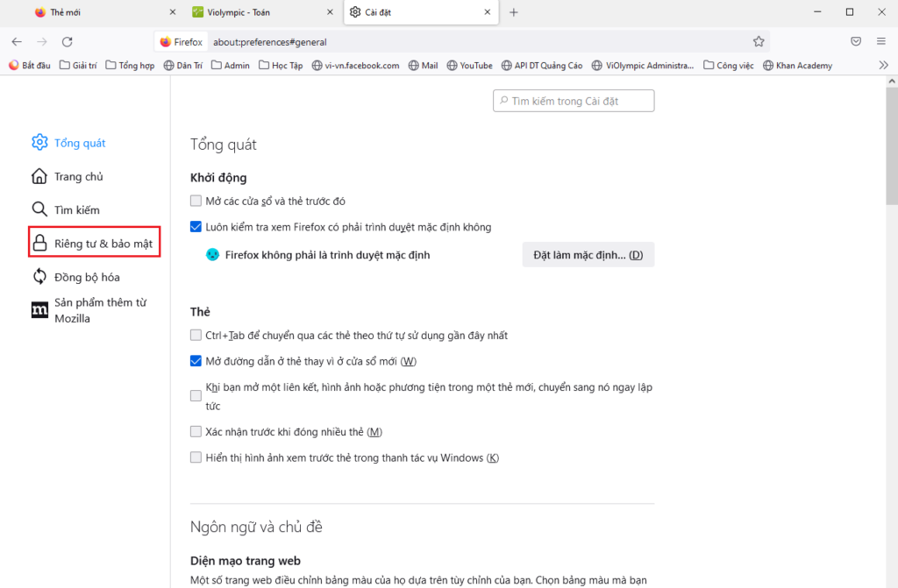Open the vi-vn.facebook.com bookmark

click(356, 65)
